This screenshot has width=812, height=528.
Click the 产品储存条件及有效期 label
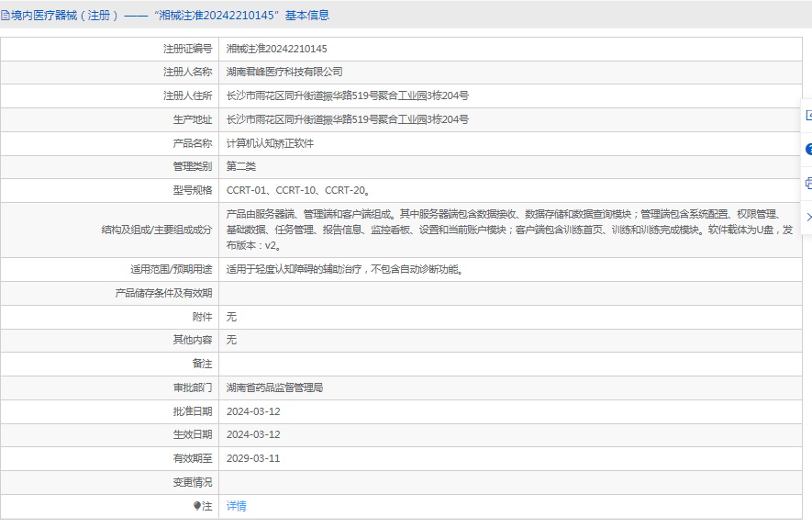click(x=163, y=293)
